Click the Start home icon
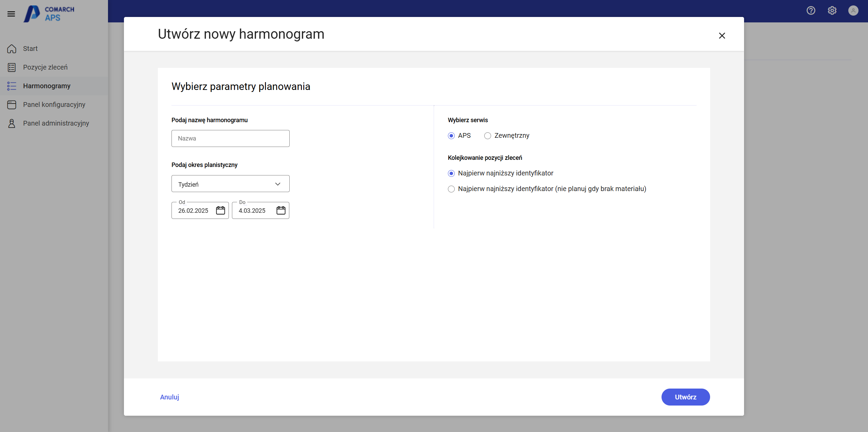Image resolution: width=868 pixels, height=432 pixels. pos(12,49)
